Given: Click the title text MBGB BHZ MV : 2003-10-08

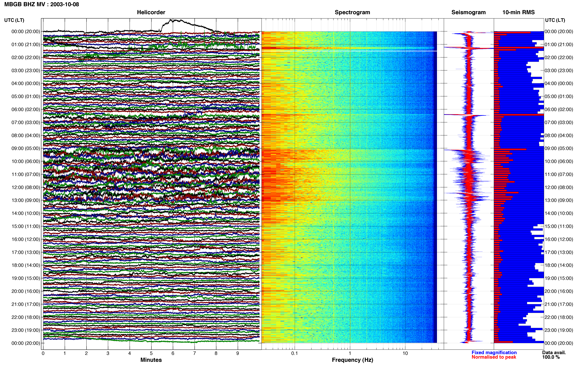Looking at the screenshot, I should point(42,4).
